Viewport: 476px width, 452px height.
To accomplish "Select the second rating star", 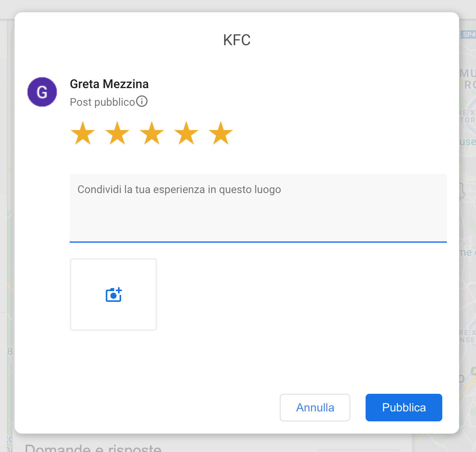I will pos(117,133).
